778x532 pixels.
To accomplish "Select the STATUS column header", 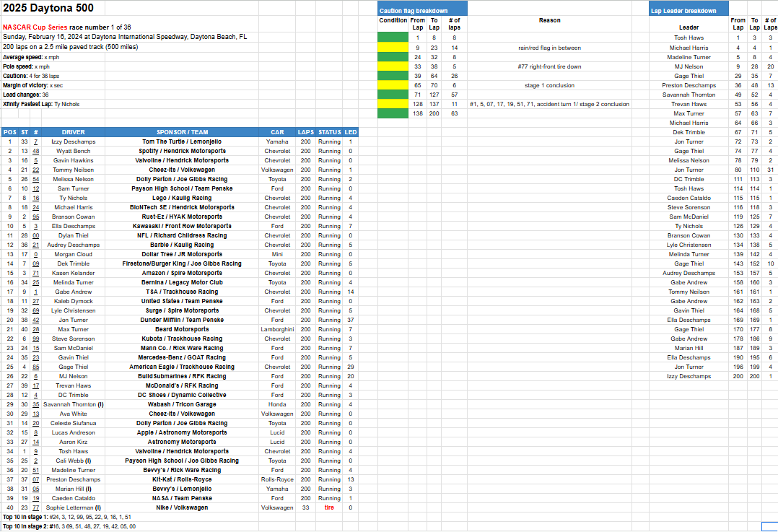I will pyautogui.click(x=329, y=133).
